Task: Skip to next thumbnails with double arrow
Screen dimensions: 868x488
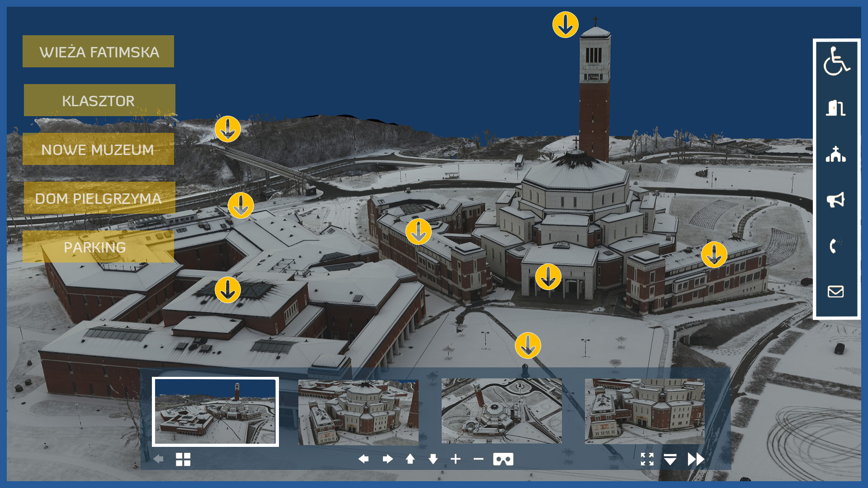Action: pos(696,459)
